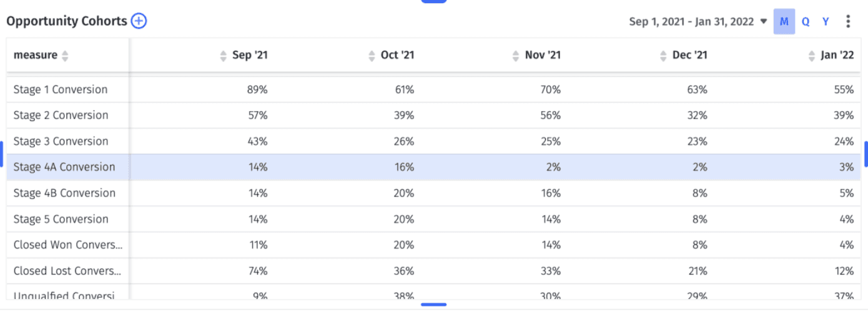Open the three-dot more options menu
Viewport: 868px width, 312px height.
tap(847, 22)
